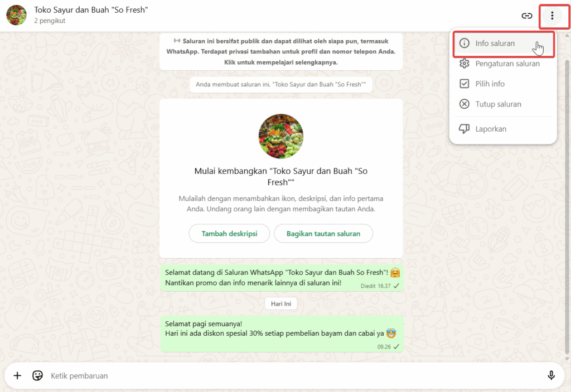Click the public channel privacy notice

pos(281,52)
